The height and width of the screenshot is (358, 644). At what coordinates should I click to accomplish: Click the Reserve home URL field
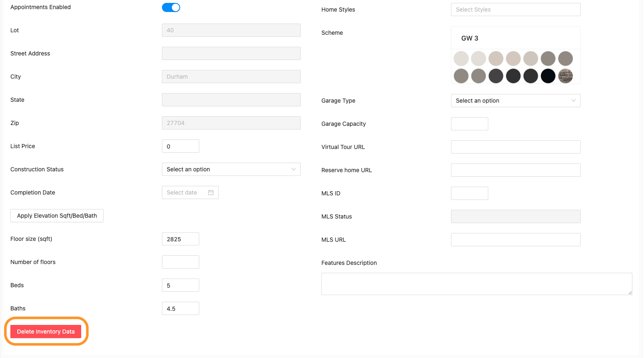(516, 170)
